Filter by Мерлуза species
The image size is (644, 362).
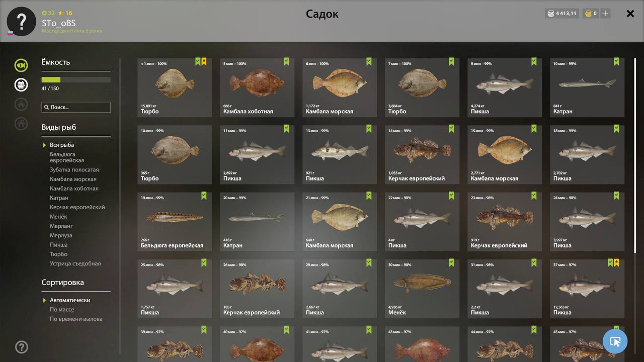tap(61, 235)
